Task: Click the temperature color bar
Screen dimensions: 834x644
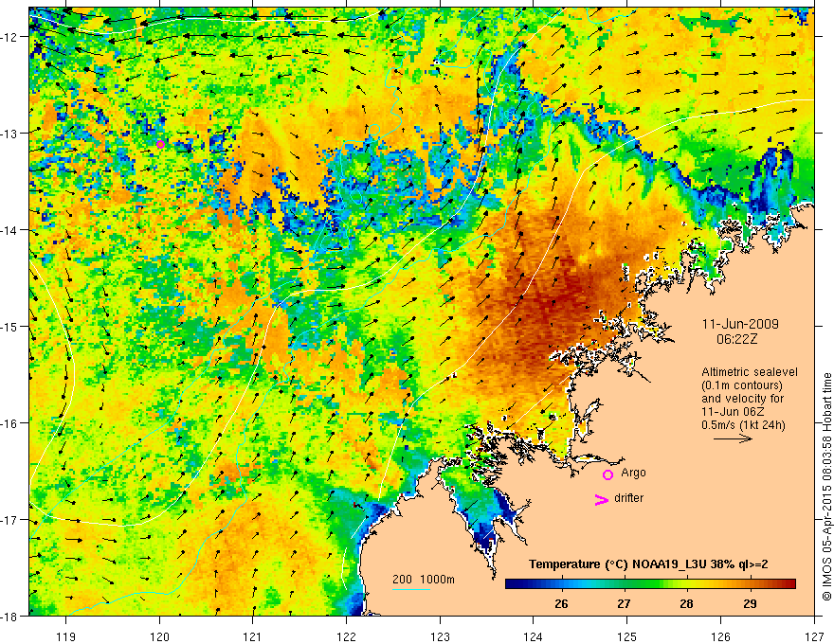Action: tap(650, 584)
